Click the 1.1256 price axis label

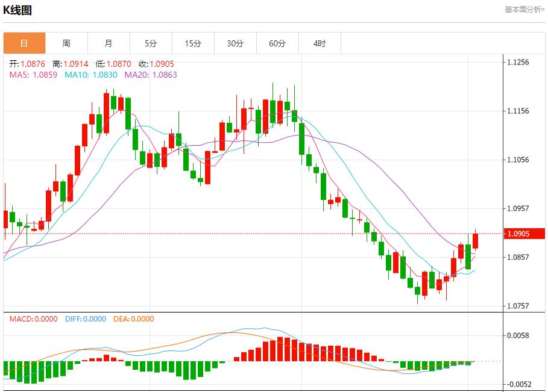518,62
